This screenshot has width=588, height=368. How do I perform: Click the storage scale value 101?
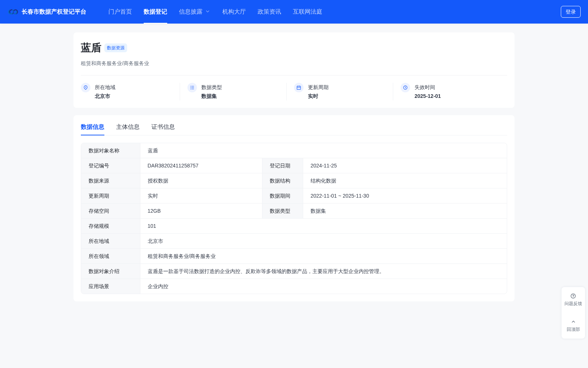152,226
